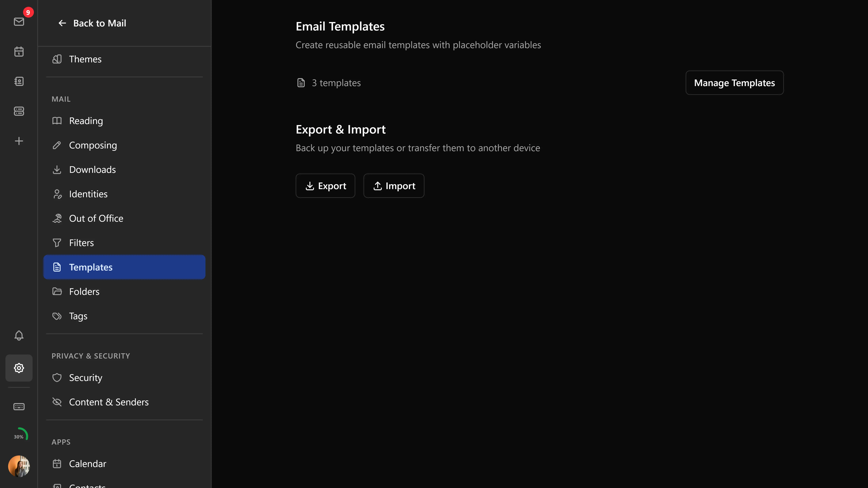Click the Content & Senders crossed-eye icon

(x=57, y=402)
